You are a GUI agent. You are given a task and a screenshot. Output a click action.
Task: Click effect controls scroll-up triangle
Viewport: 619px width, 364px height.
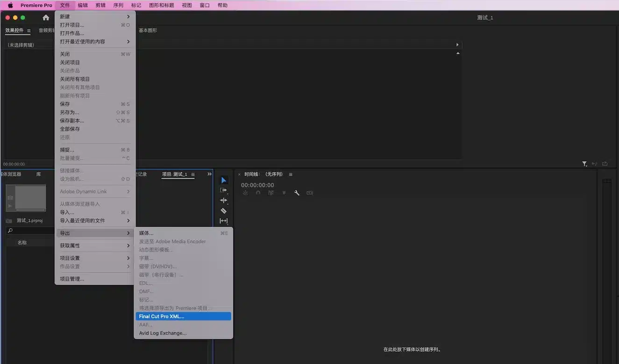click(458, 53)
